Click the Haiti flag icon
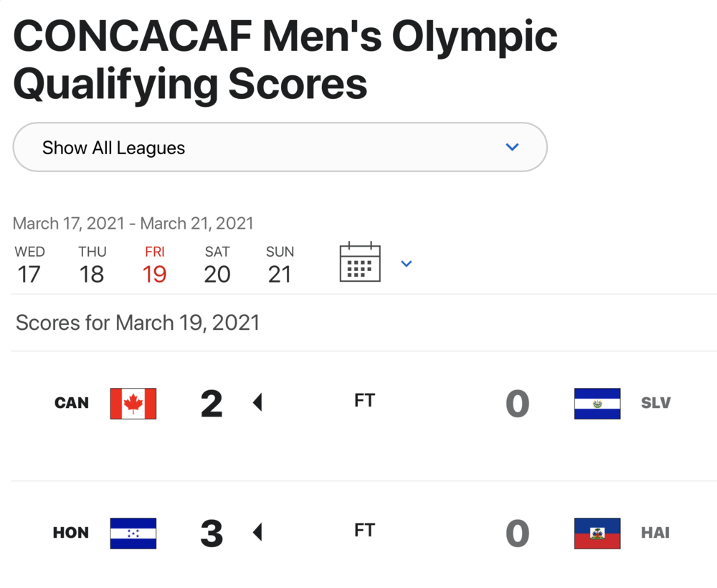Image resolution: width=717 pixels, height=588 pixels. [597, 533]
